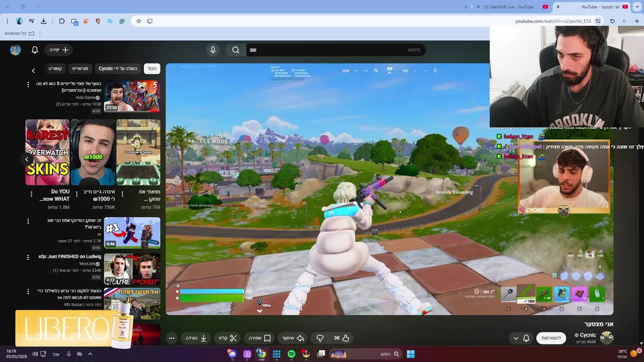Focus the YouTube חיפוש search field
The image size is (644, 362).
(x=336, y=50)
